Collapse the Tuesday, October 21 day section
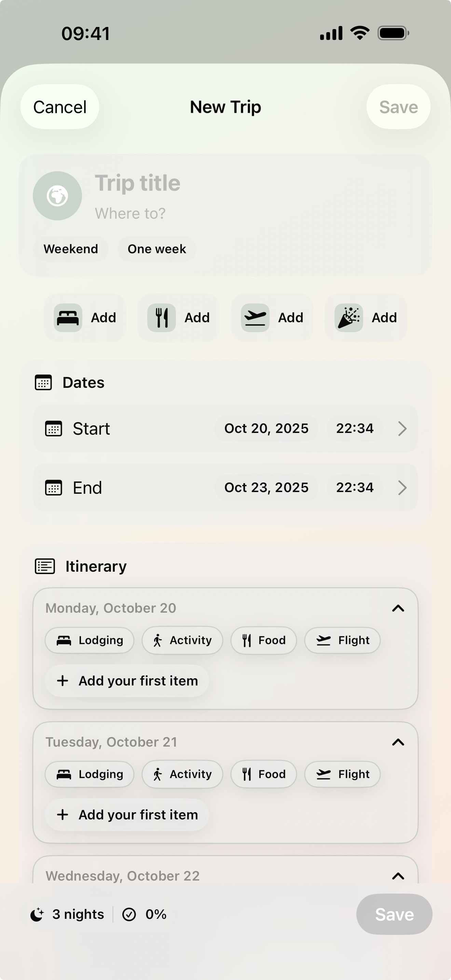The width and height of the screenshot is (451, 980). pyautogui.click(x=398, y=742)
